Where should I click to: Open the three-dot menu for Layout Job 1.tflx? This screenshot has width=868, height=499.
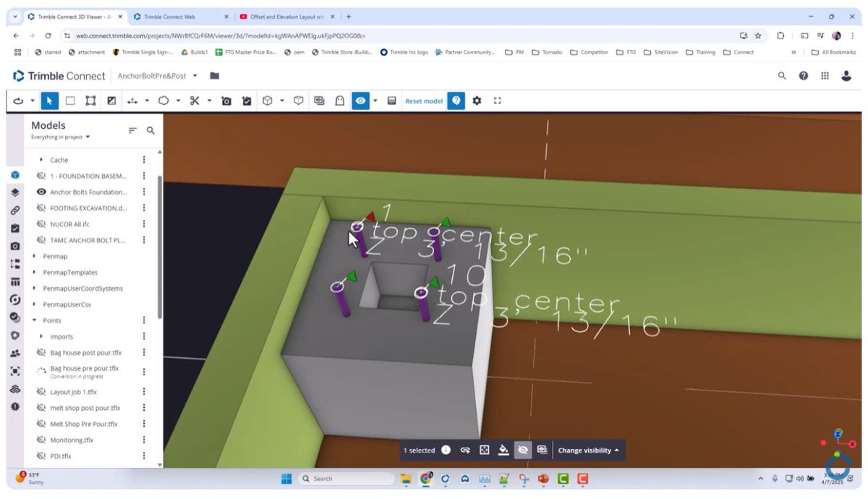[143, 391]
